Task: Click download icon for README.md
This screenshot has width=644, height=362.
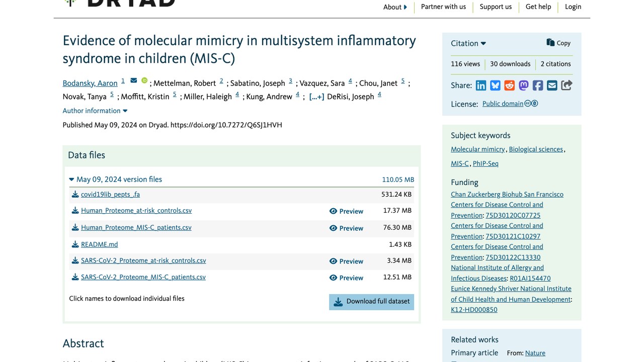Action: click(75, 244)
